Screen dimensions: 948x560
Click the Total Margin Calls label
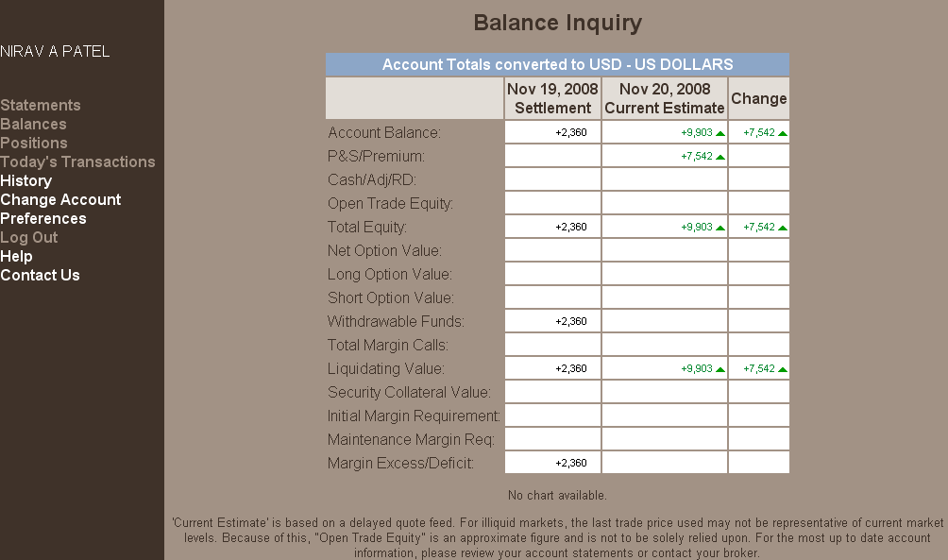point(387,345)
